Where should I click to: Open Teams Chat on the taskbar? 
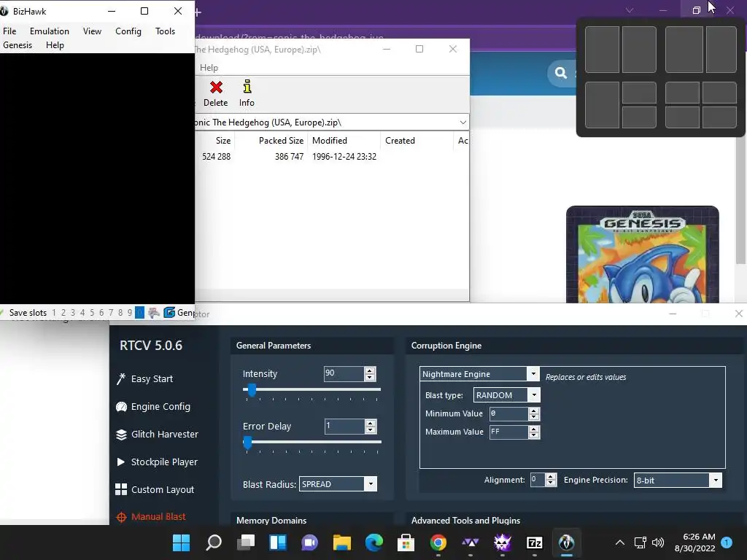[309, 542]
